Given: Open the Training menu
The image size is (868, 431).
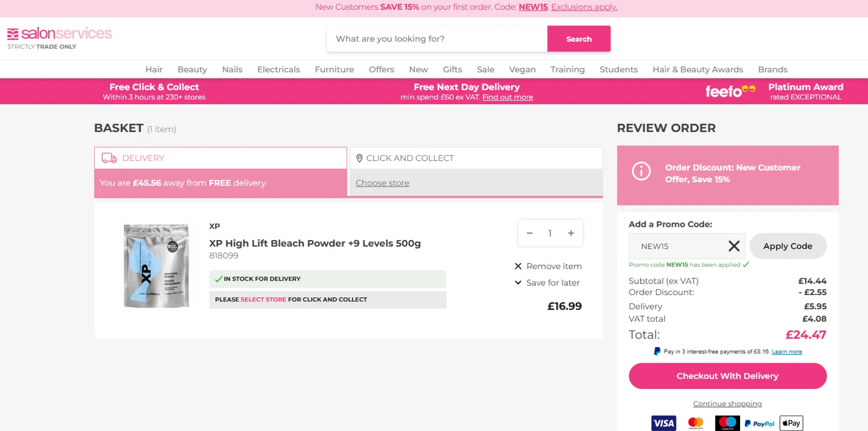Looking at the screenshot, I should (568, 69).
